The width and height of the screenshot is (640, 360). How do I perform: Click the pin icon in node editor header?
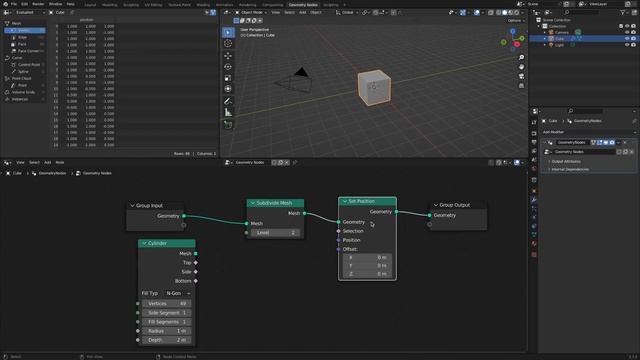295,162
